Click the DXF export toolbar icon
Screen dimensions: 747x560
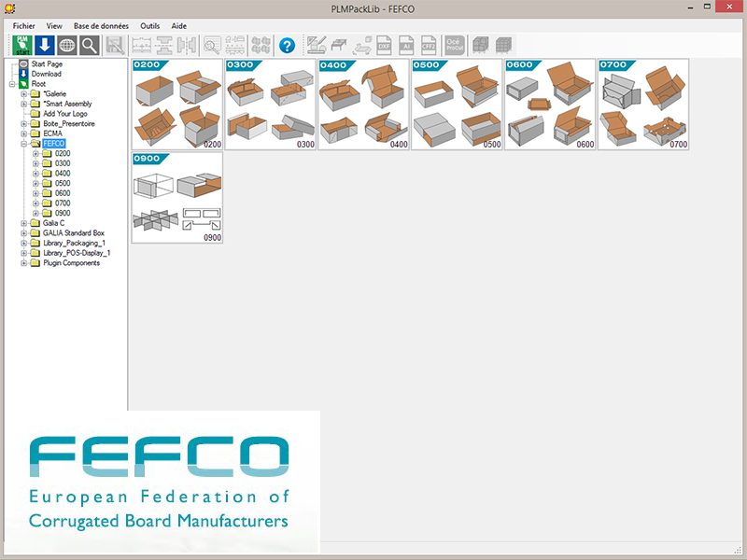click(x=384, y=45)
